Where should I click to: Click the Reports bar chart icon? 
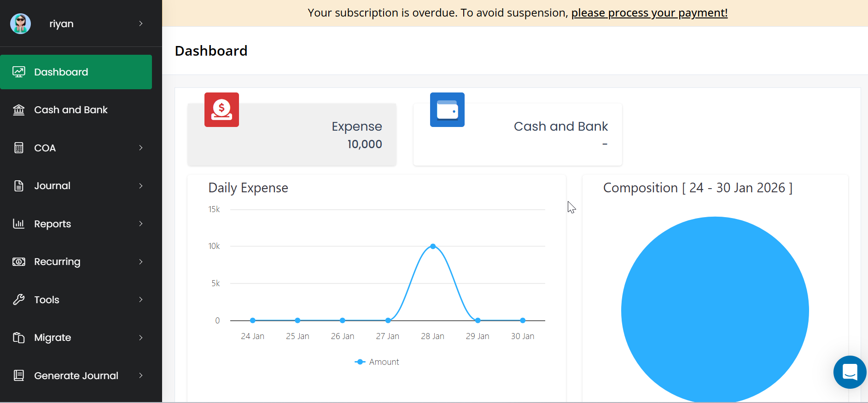click(19, 224)
